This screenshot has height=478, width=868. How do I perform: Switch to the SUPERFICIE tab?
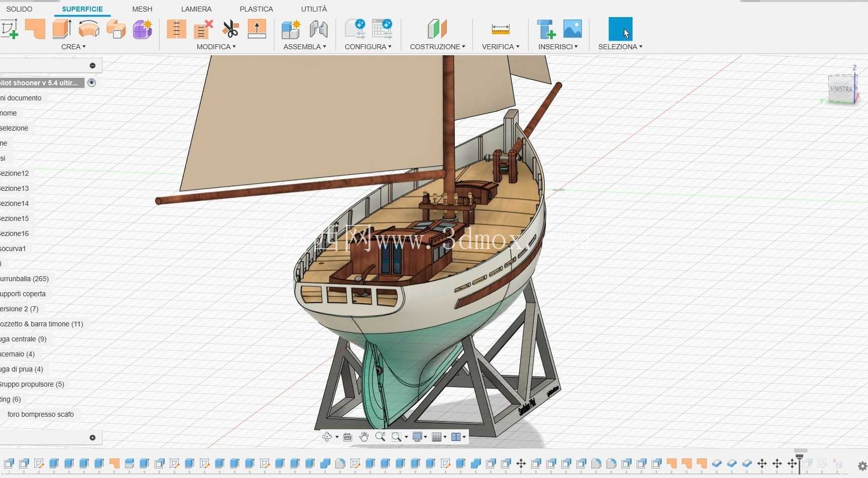[x=82, y=9]
